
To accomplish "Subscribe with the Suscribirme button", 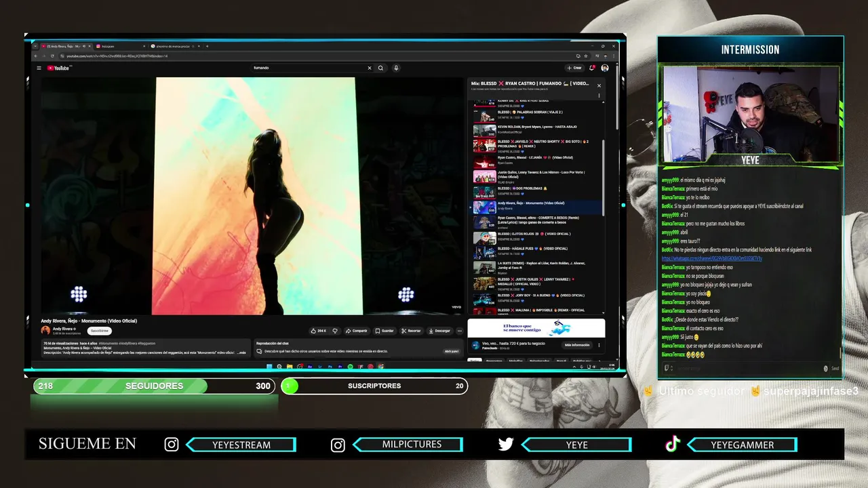I will coord(100,331).
